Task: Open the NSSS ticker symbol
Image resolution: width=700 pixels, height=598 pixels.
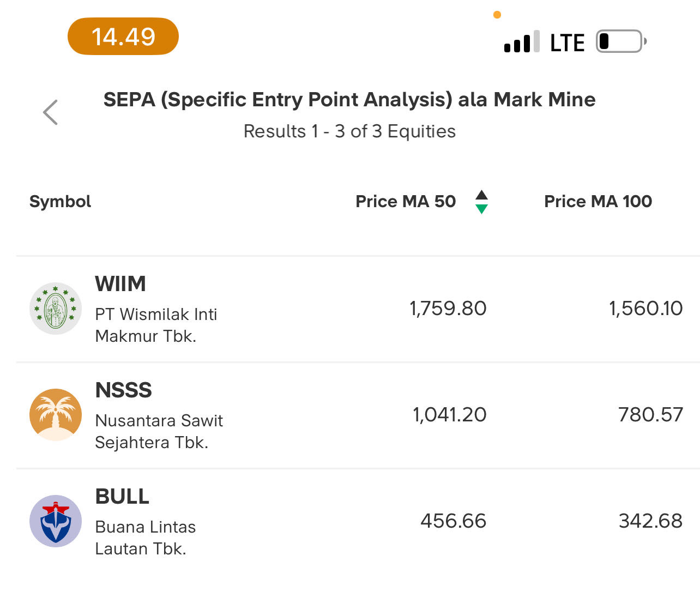Action: [123, 390]
